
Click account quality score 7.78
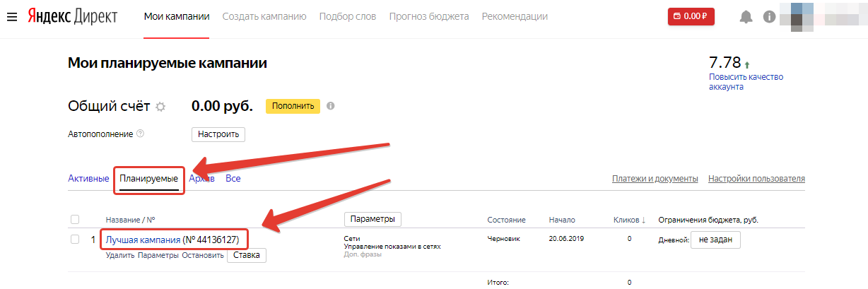pyautogui.click(x=725, y=61)
